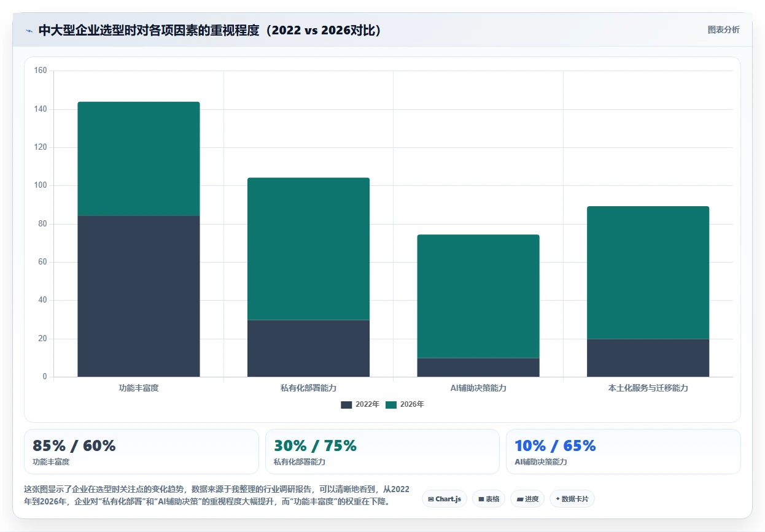Screen dimensions: 765x532
Task: Click the 表格 tag
Action: [x=489, y=499]
